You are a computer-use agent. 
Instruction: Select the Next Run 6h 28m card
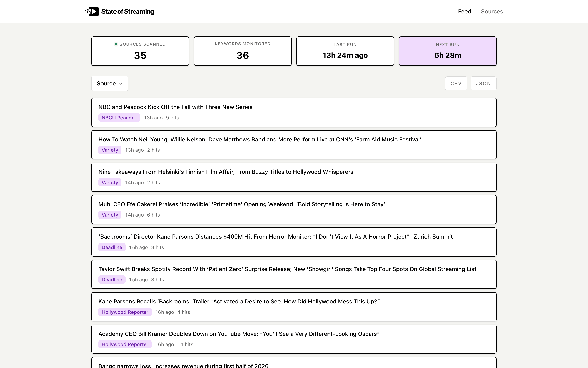[448, 51]
